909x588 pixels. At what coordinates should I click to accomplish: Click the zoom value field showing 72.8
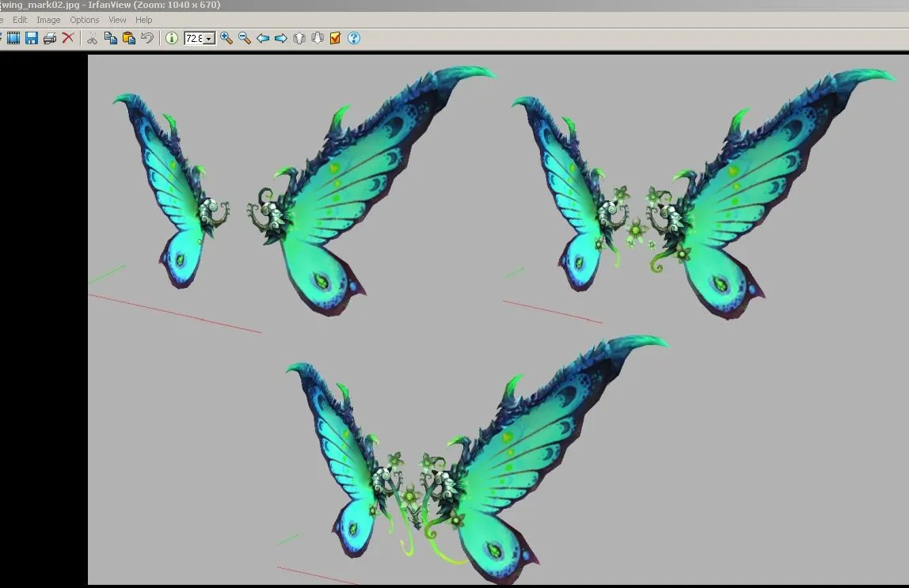click(x=194, y=39)
